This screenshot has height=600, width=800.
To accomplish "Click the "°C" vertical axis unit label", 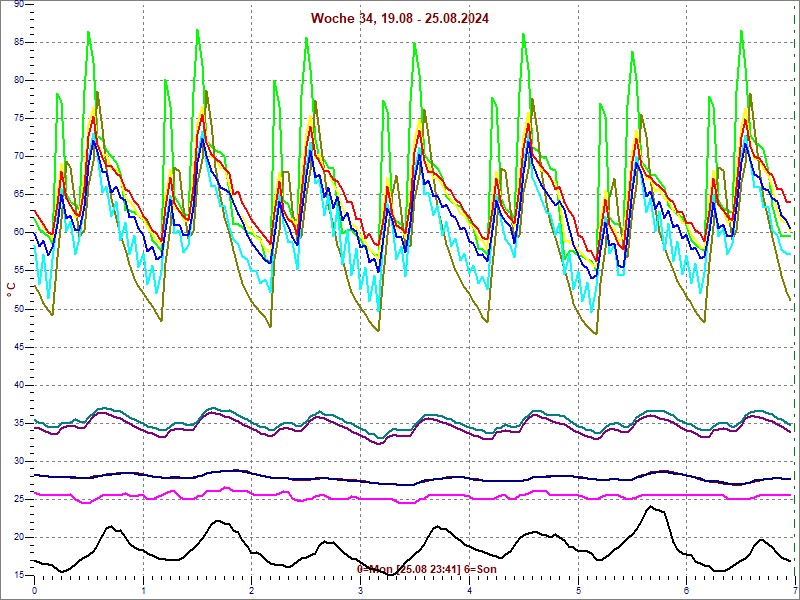I will [11, 290].
